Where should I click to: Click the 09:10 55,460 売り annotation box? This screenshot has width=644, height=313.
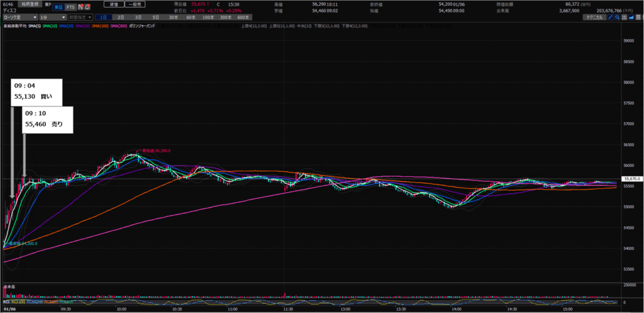tap(48, 120)
